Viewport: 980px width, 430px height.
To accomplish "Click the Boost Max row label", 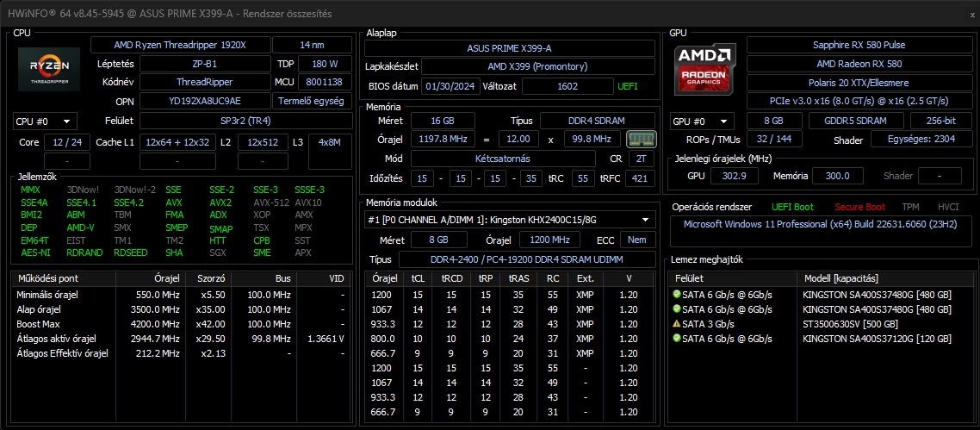I will click(x=38, y=324).
